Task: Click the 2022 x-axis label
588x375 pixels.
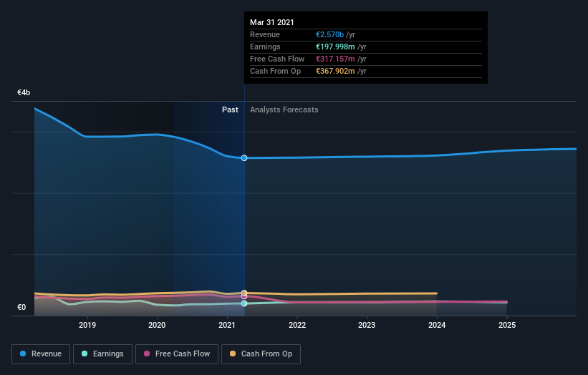Action: pos(297,325)
